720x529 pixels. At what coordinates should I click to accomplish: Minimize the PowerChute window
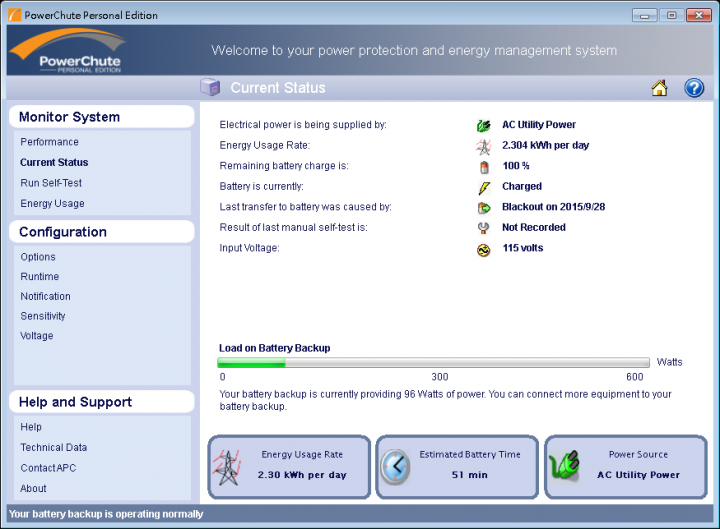pyautogui.click(x=644, y=16)
